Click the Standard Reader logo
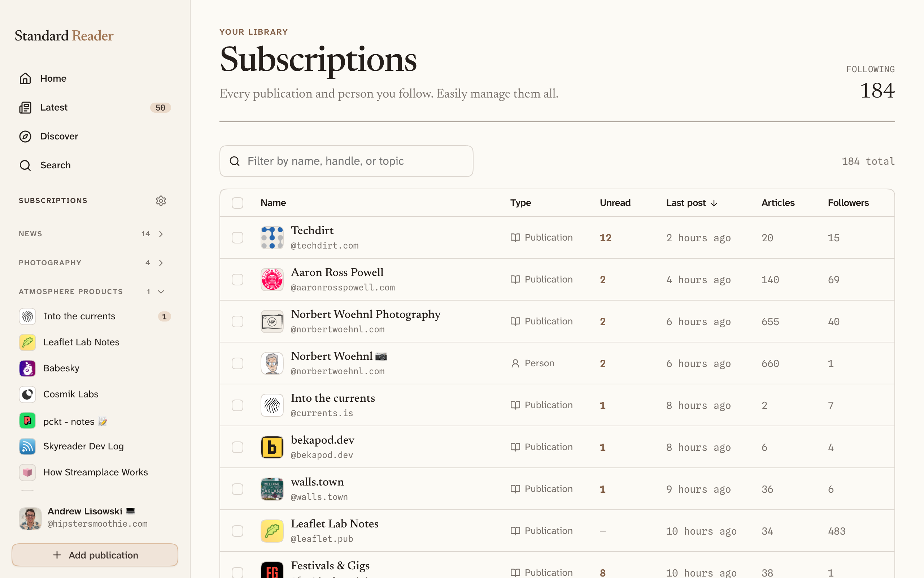924x578 pixels. (64, 35)
